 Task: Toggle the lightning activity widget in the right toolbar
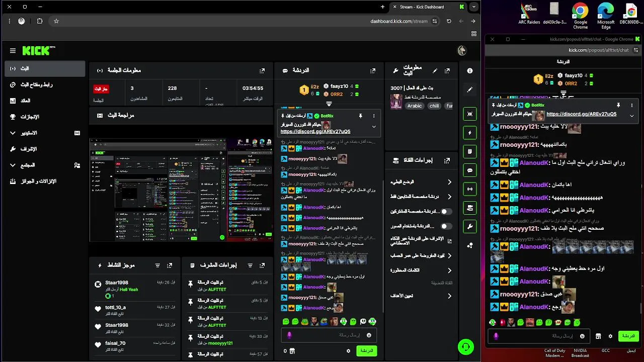click(470, 133)
